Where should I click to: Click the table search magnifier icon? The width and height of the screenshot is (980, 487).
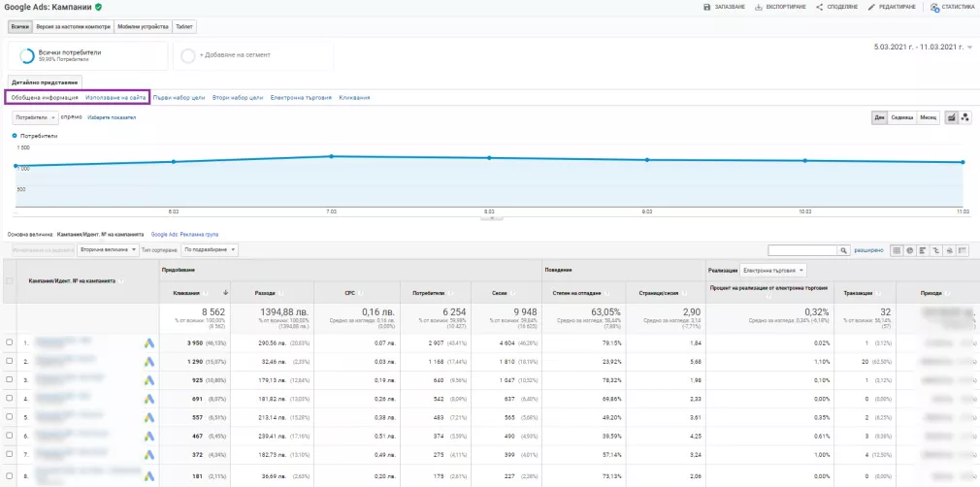click(843, 250)
